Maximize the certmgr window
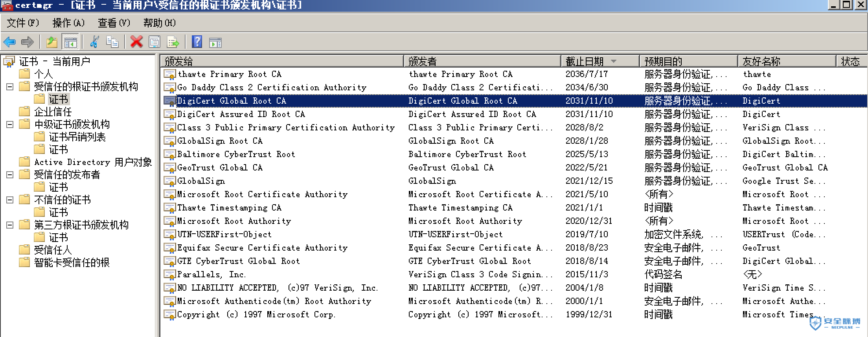 tap(847, 5)
